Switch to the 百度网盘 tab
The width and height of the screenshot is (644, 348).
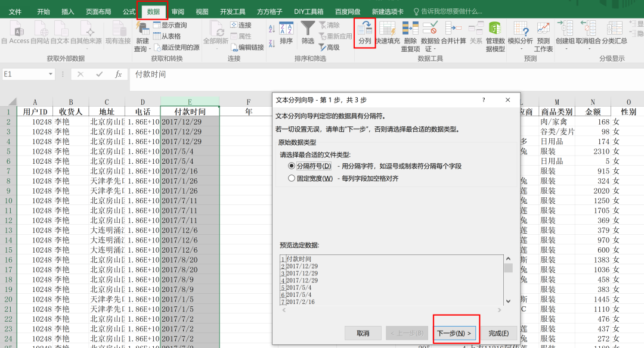[x=348, y=11]
